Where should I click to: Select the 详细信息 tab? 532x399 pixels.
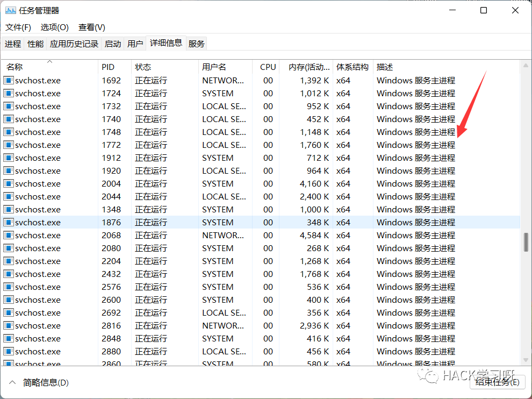[166, 43]
